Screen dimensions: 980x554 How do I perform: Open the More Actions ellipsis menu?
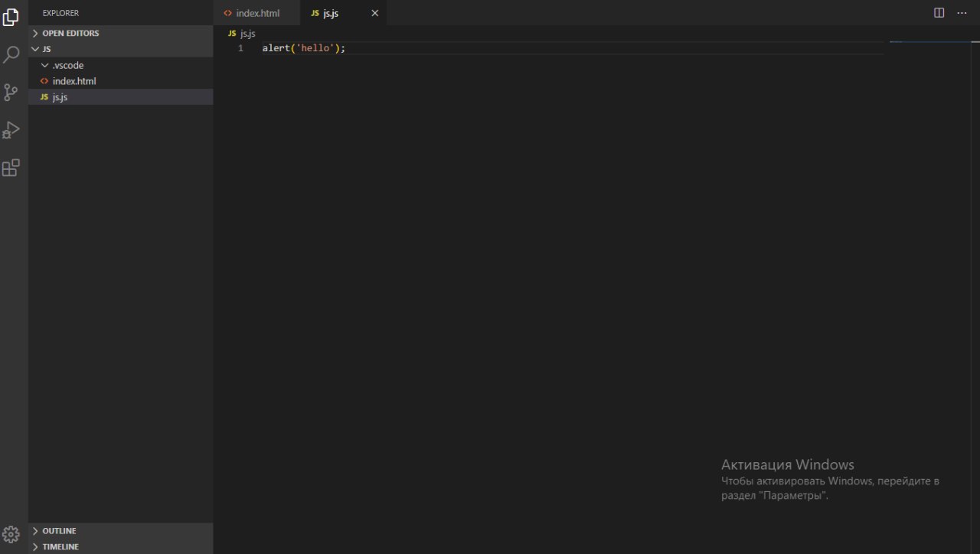962,13
